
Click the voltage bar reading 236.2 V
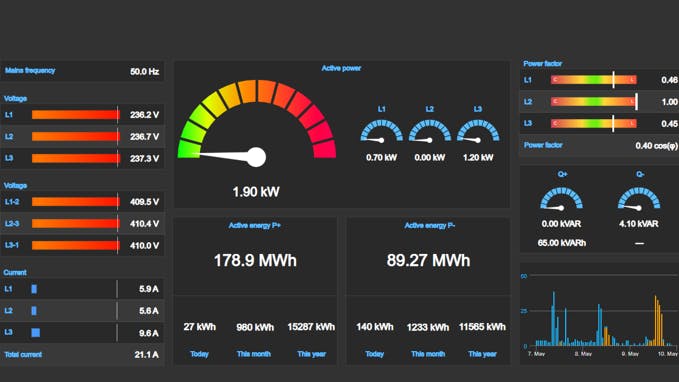click(x=75, y=115)
